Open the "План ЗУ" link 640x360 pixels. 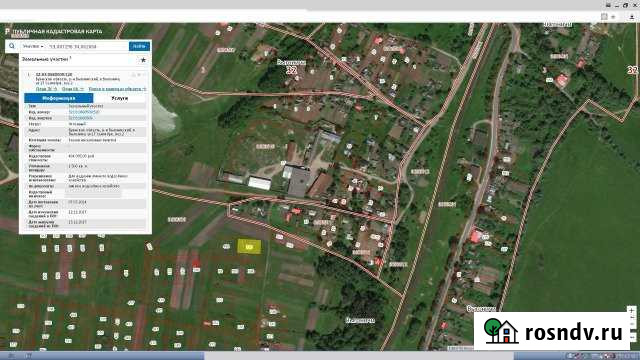click(46, 89)
